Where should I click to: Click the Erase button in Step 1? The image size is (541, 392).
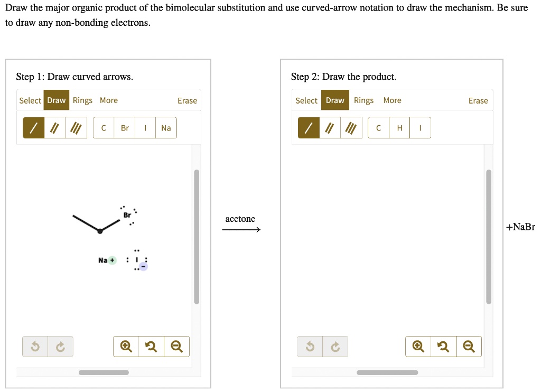[x=188, y=100]
